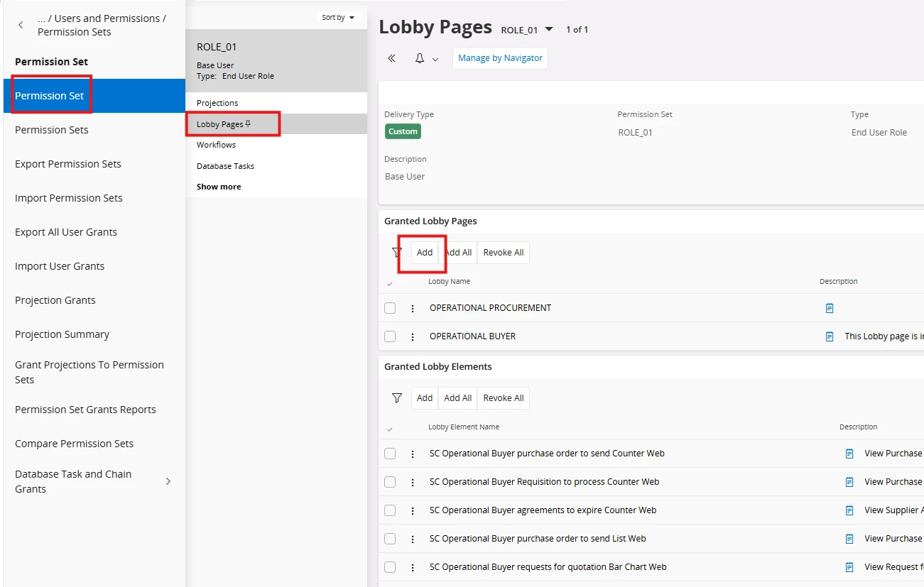
Task: Open description note icon for OPERATIONAL BUYER
Action: [x=830, y=336]
